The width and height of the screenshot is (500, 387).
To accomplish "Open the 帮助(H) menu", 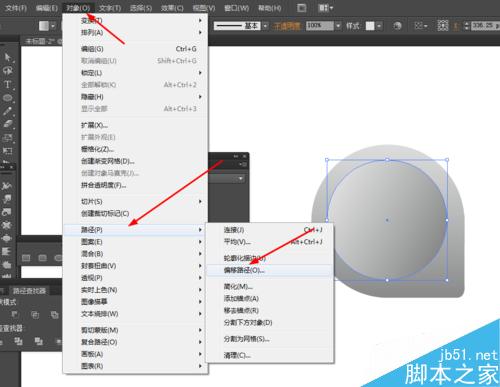I will pos(270,8).
